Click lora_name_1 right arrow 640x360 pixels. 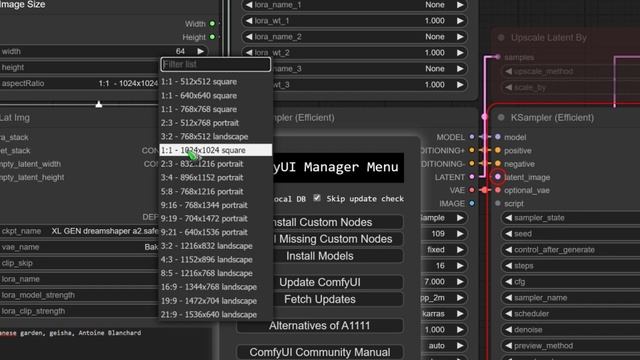pos(460,5)
